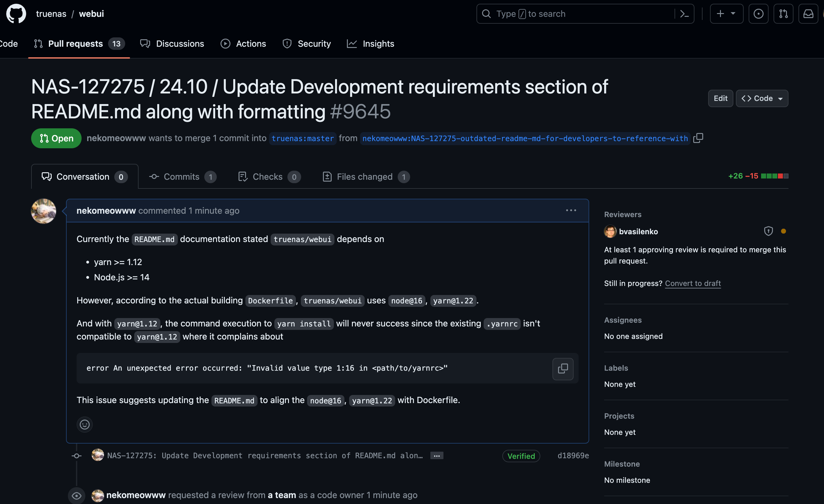
Task: Click the bvasilenko code owner shield icon
Action: click(768, 231)
